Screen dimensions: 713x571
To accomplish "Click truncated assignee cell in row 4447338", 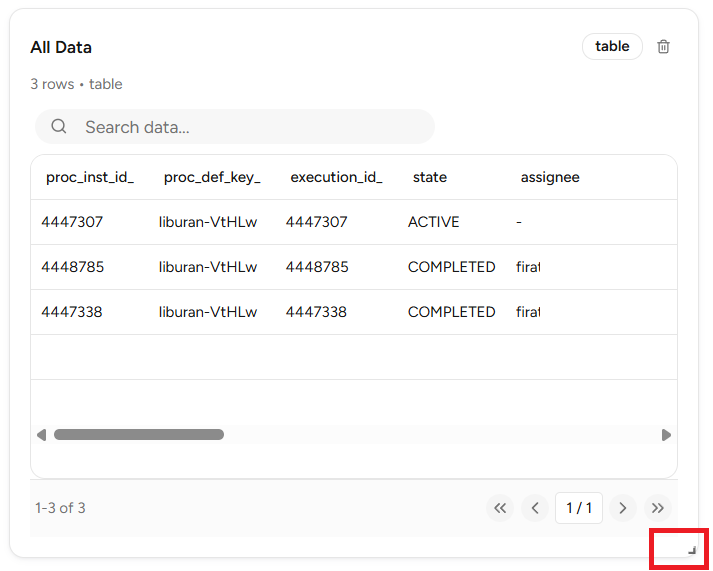I will 528,312.
